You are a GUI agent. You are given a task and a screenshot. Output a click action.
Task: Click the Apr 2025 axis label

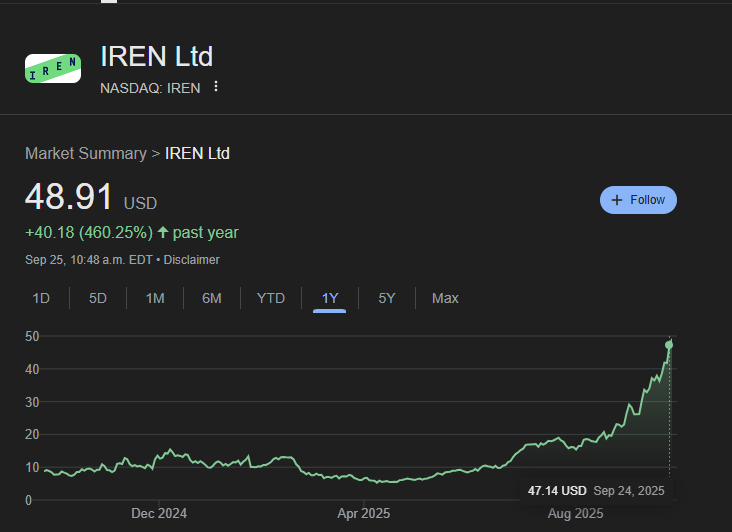click(x=364, y=513)
